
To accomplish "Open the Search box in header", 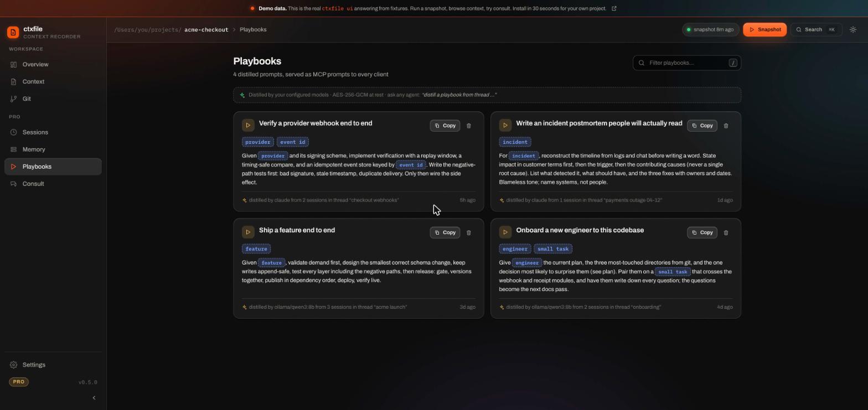I will point(816,29).
